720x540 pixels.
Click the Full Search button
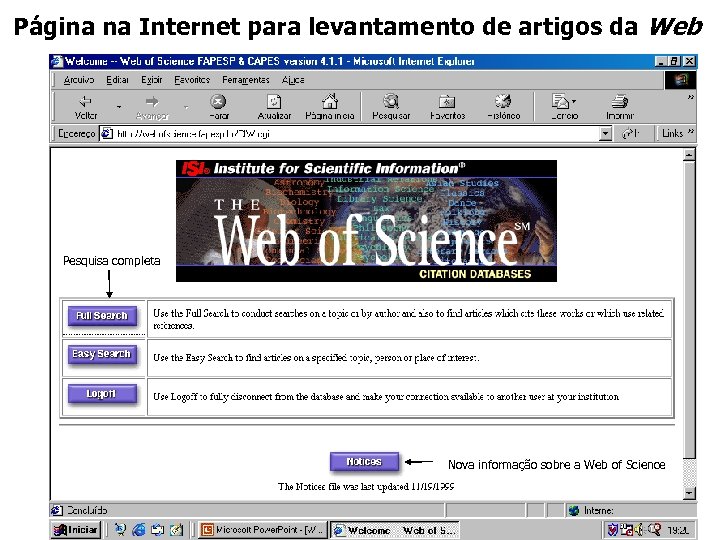coord(102,316)
